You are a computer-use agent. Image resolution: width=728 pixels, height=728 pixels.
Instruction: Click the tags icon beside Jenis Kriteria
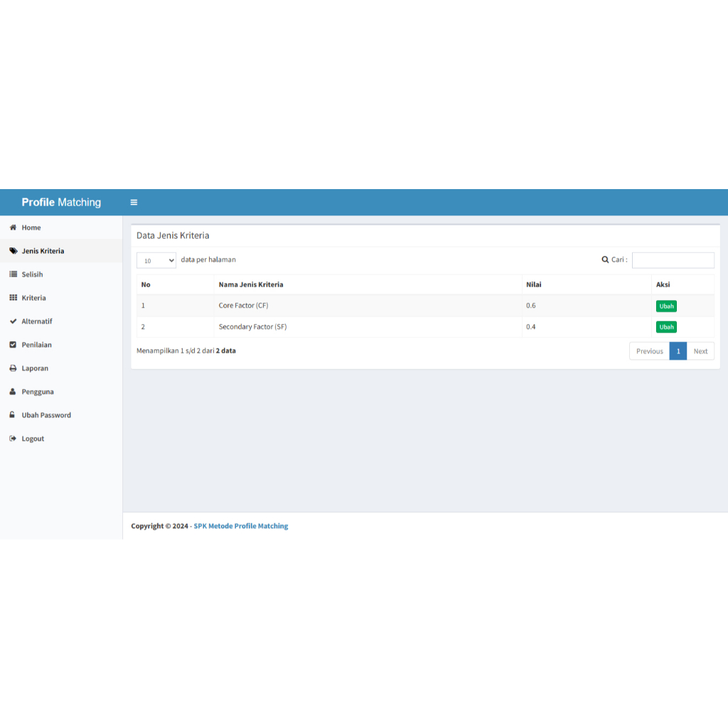[x=14, y=251]
